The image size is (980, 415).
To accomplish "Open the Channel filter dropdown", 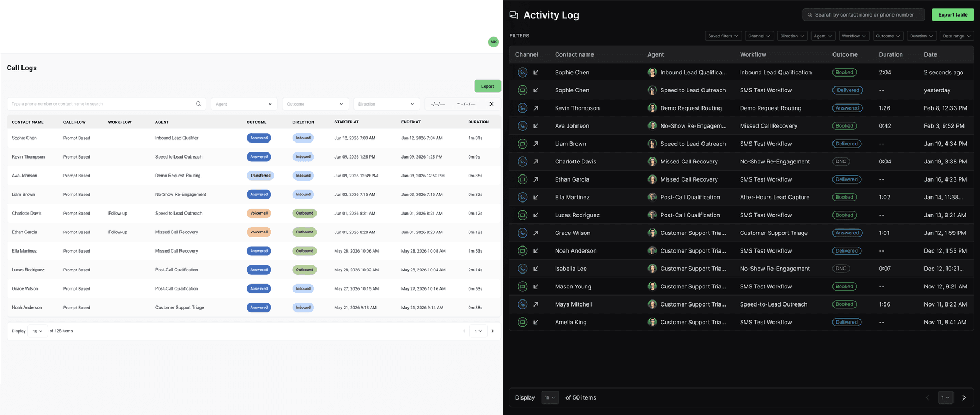I will click(759, 36).
